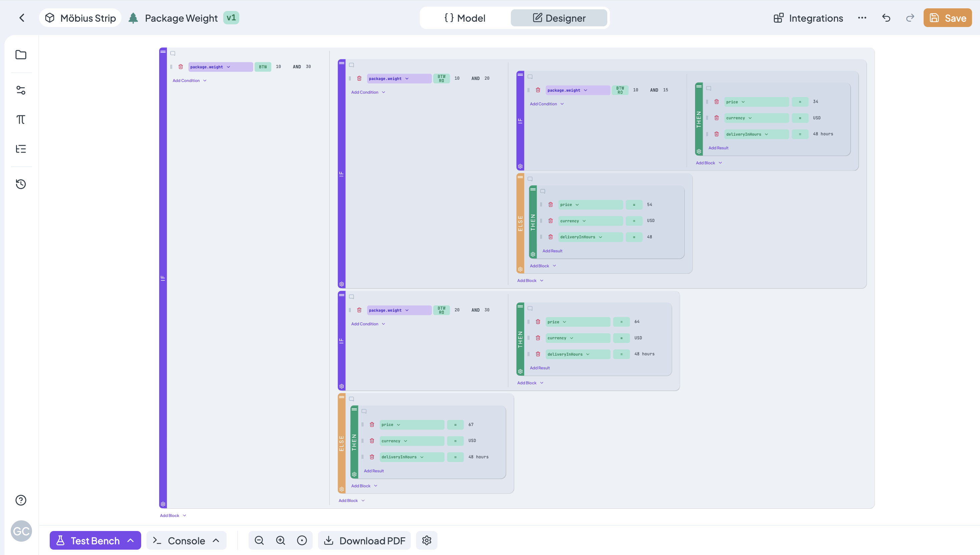980x555 pixels.
Task: Toggle comment box on bottom ELSE block
Action: [351, 399]
